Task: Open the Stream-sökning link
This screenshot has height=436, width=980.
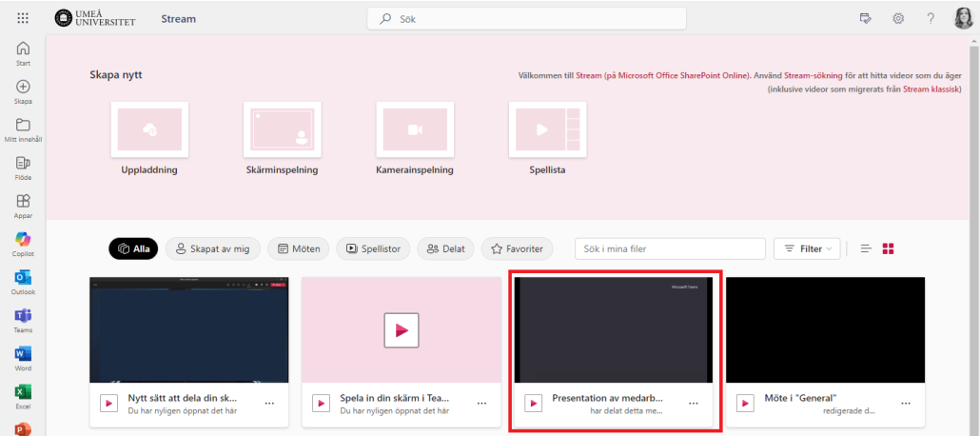Action: (x=813, y=76)
